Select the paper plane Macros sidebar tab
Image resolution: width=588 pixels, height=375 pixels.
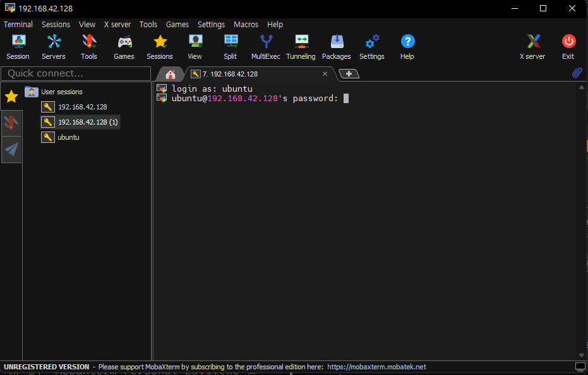pos(11,149)
